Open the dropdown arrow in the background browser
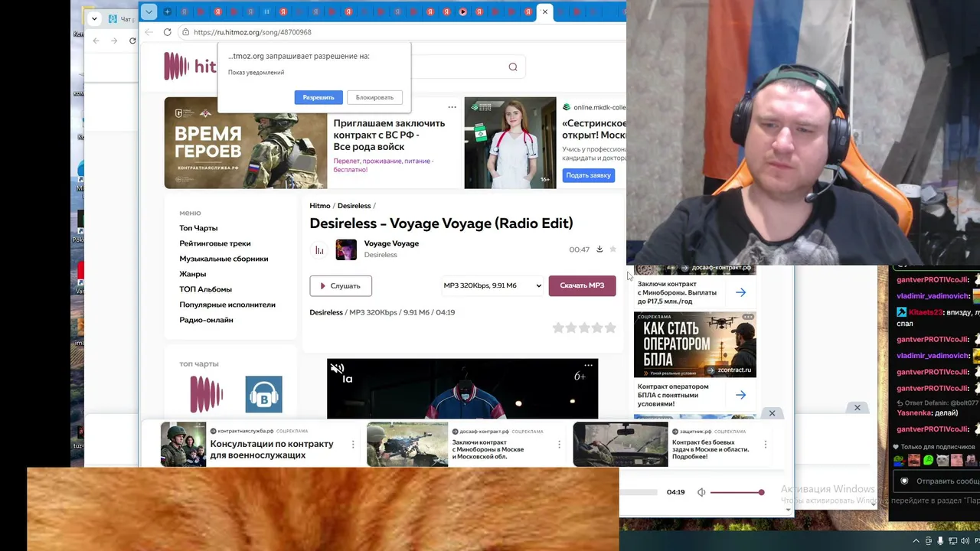The height and width of the screenshot is (551, 980). coord(94,18)
